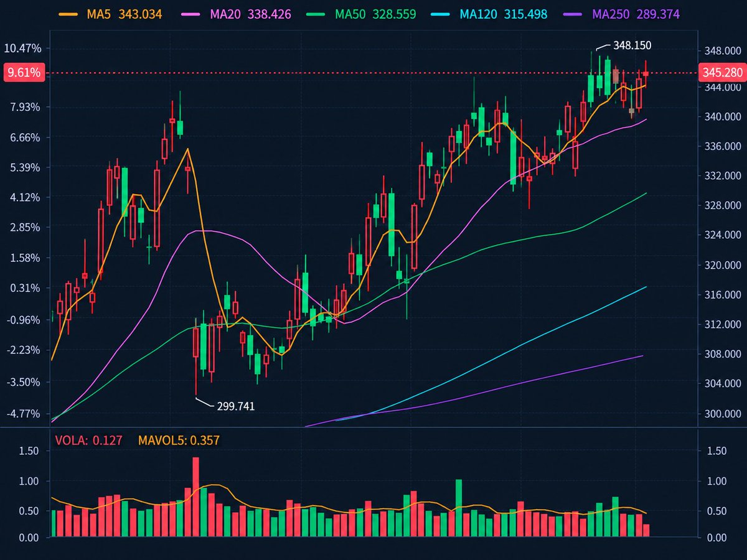Click the last red volume bar
747x560 pixels.
tap(647, 531)
